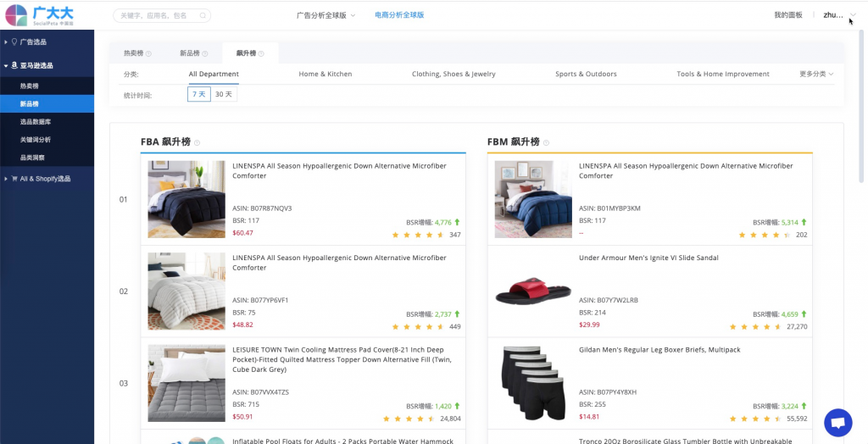Click the cart icon beside Ali & Shopify选品
868x444 pixels.
14,179
